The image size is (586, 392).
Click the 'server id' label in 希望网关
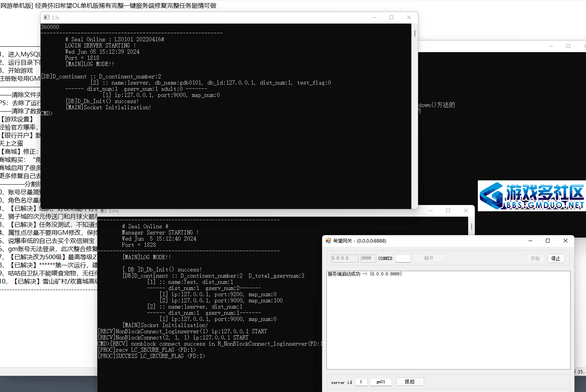point(341,382)
